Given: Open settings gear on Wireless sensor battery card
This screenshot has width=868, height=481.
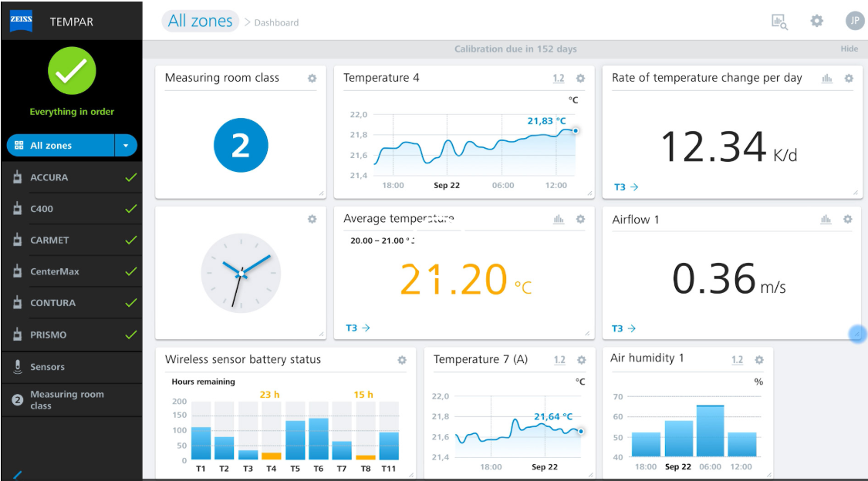Looking at the screenshot, I should tap(402, 360).
